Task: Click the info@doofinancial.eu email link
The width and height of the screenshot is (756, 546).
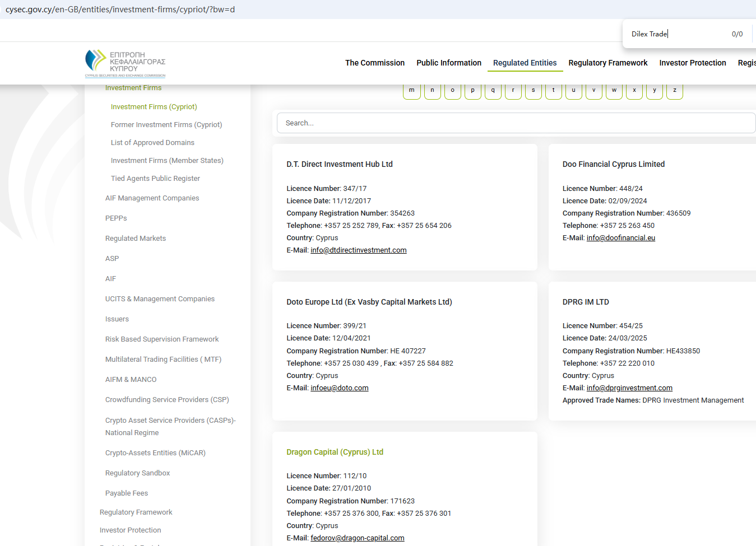Action: [620, 238]
